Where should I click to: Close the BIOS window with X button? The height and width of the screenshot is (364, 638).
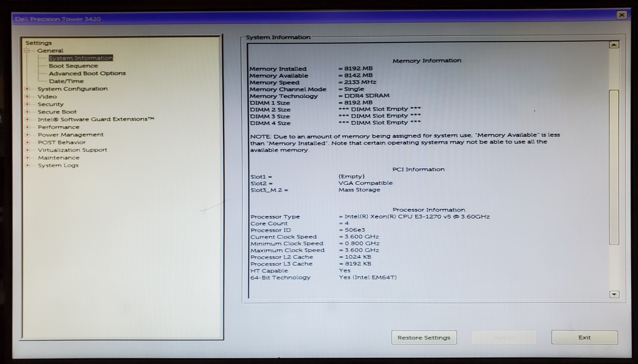click(622, 15)
